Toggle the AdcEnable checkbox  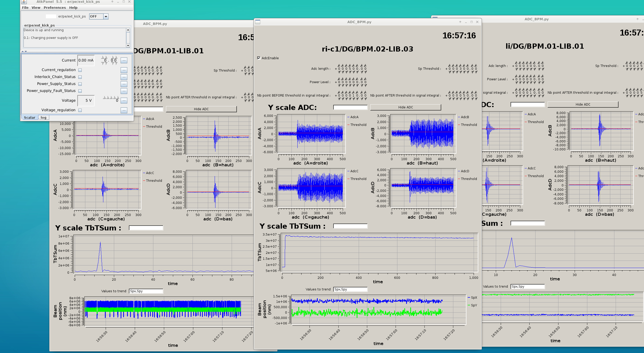259,58
